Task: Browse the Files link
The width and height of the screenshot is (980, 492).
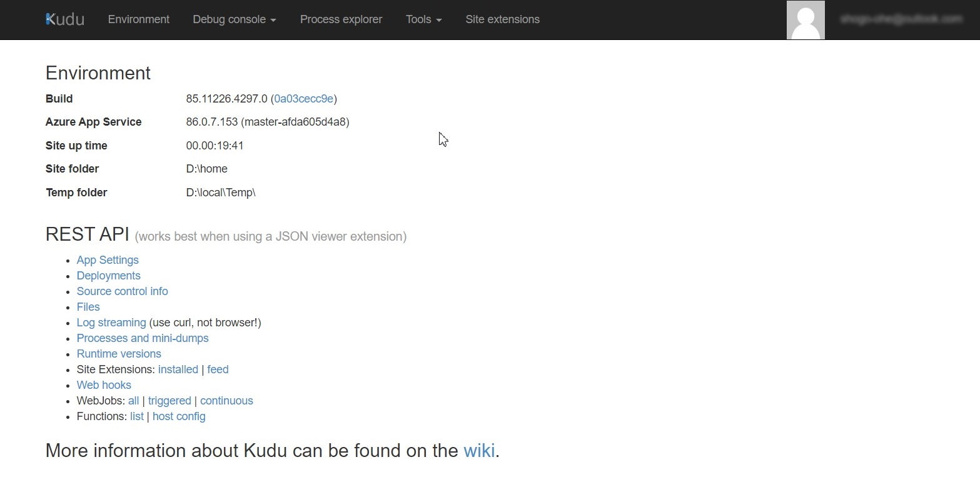Action: 88,306
